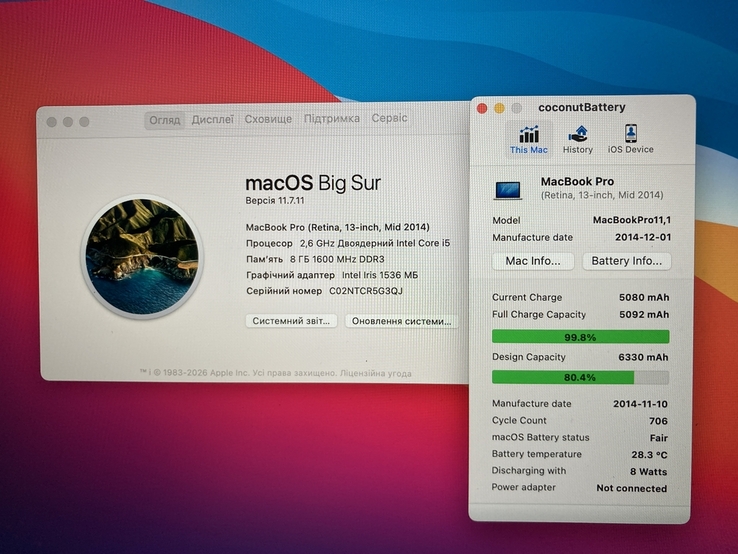The image size is (738, 554).
Task: Click the MacBook Pro (Retina, 13-inch, Mid 2014) line in About This Mac
Action: pos(337,227)
